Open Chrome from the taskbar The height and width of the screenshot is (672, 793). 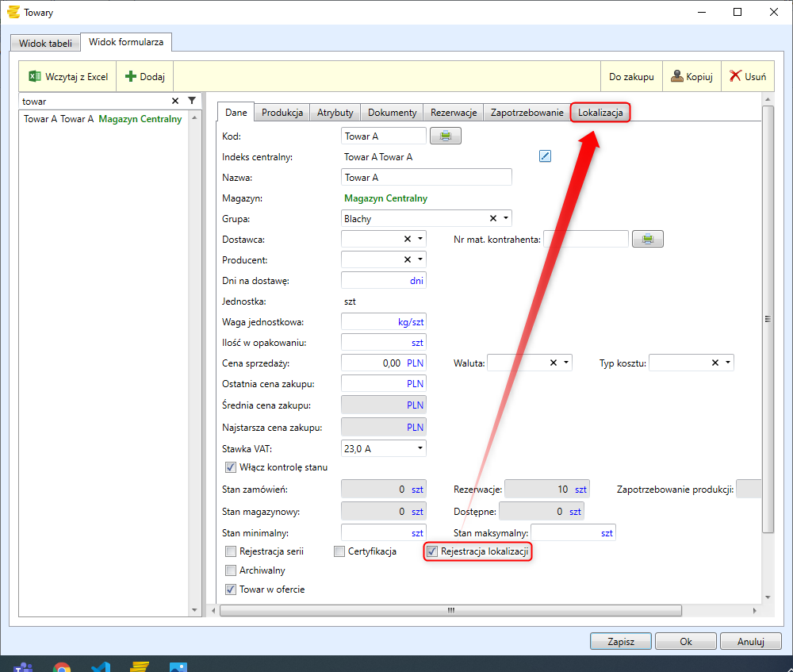62,666
